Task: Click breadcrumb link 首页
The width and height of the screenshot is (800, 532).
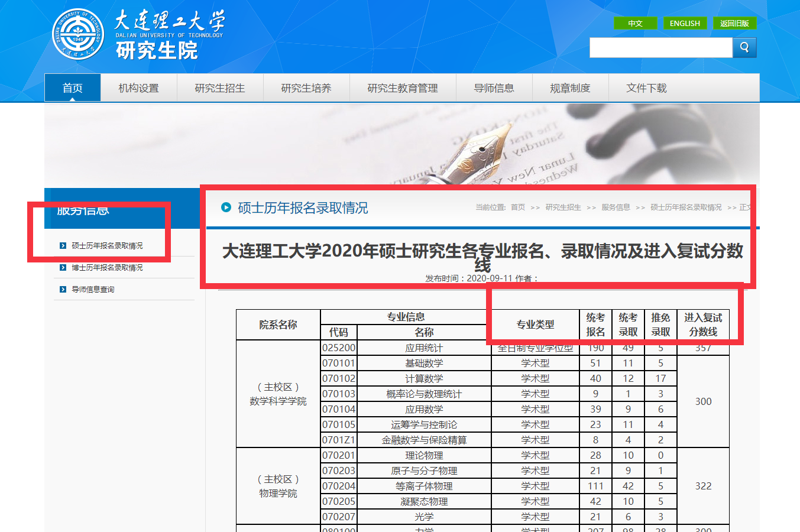Action: (x=518, y=207)
